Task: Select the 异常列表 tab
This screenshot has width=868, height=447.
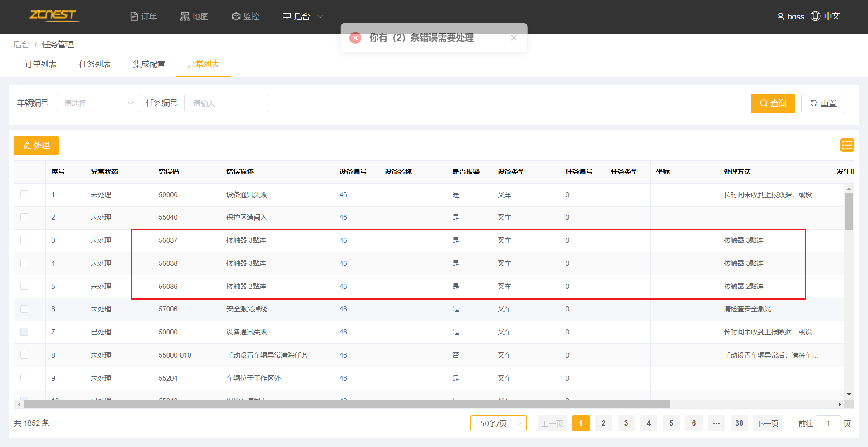Action: click(203, 64)
